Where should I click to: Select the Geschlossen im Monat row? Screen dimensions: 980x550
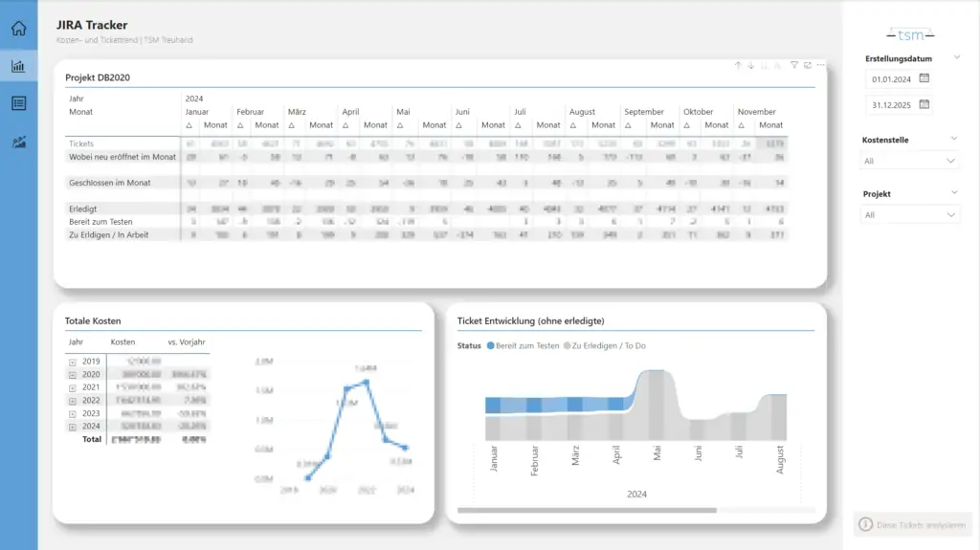click(x=109, y=183)
